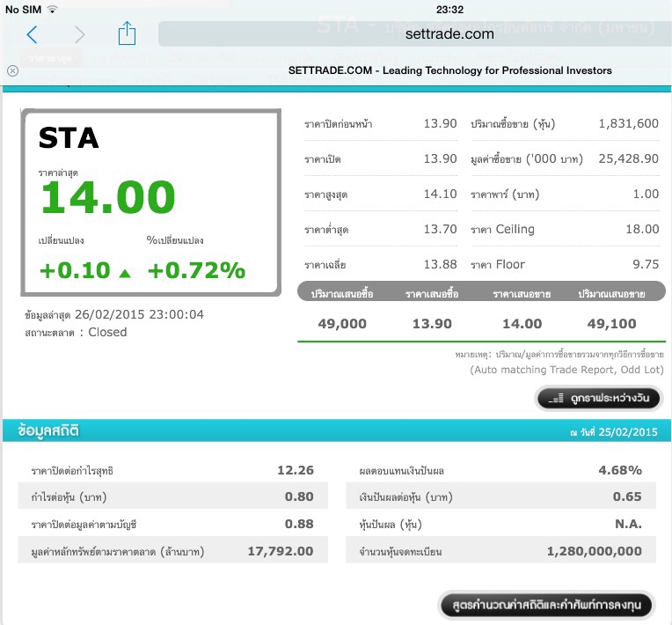Tap the low price 13.70

[440, 229]
